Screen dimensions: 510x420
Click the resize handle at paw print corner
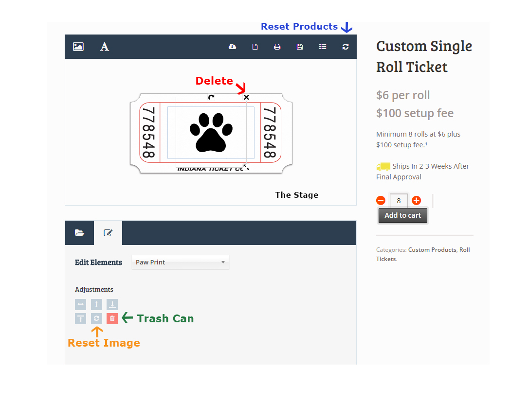click(246, 168)
